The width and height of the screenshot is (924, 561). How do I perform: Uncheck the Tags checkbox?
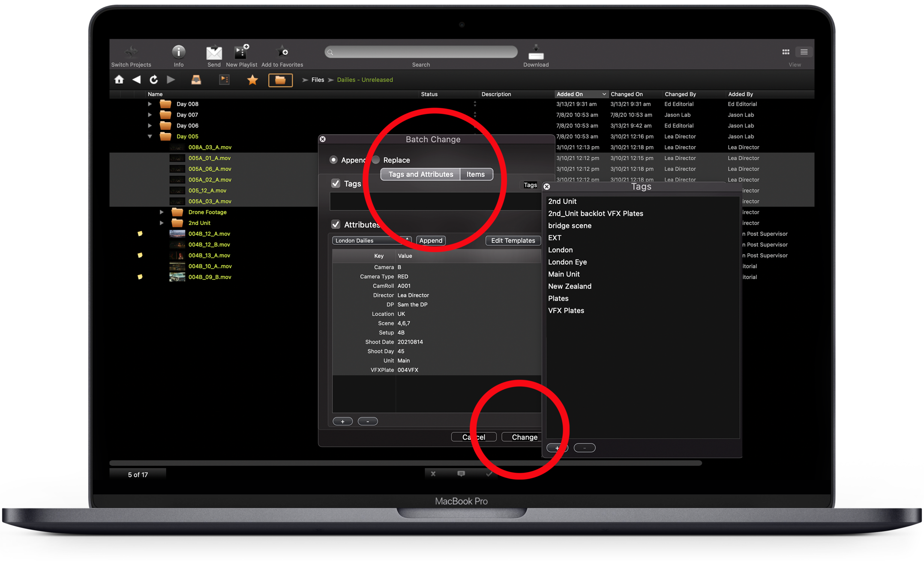[336, 184]
